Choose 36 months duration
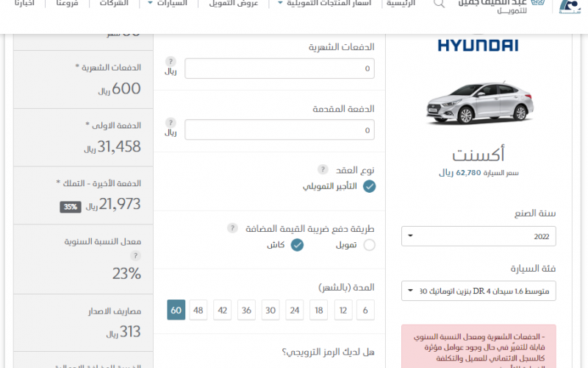Image resolution: width=588 pixels, height=368 pixels. coord(246,310)
